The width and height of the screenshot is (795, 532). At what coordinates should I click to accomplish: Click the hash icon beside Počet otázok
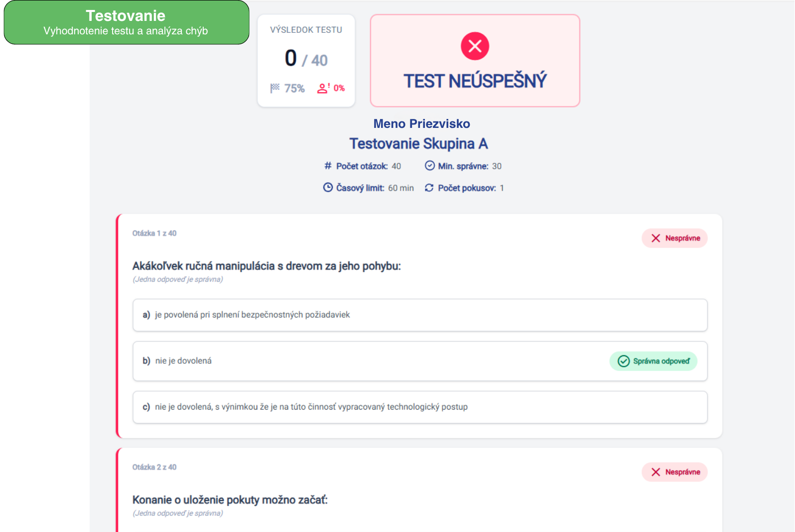[x=328, y=166]
